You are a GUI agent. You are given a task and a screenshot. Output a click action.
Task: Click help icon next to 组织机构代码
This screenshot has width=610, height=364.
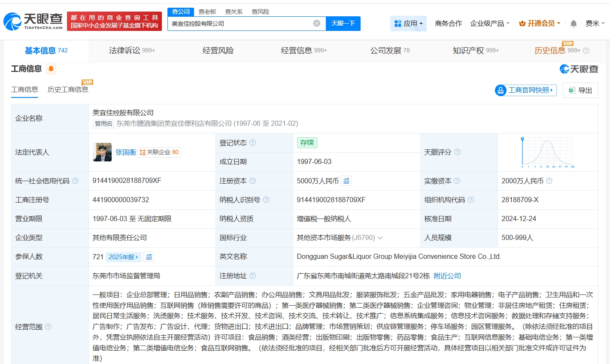click(x=471, y=200)
